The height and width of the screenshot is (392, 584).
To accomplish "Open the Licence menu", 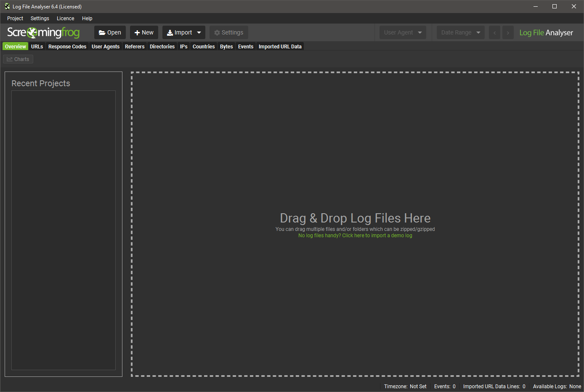I will [x=65, y=19].
